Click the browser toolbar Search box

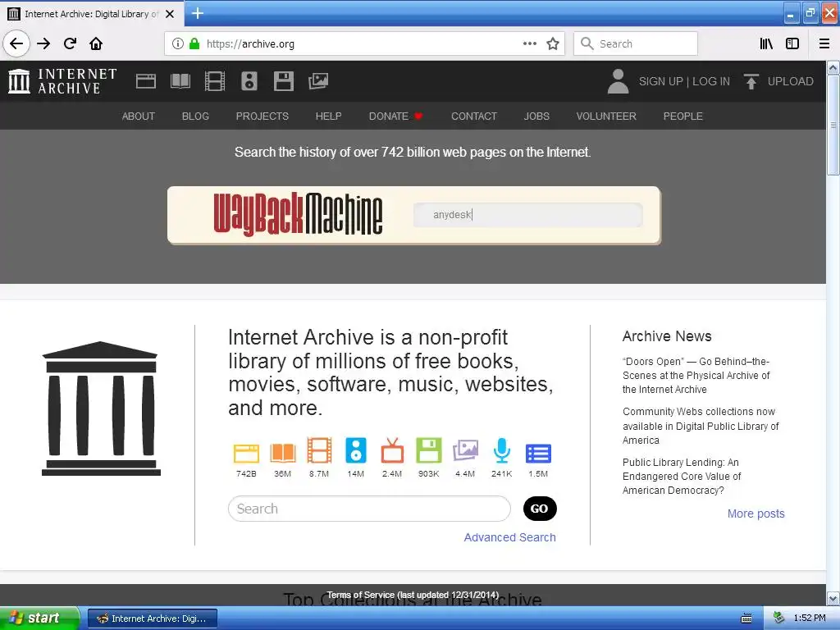(x=636, y=43)
